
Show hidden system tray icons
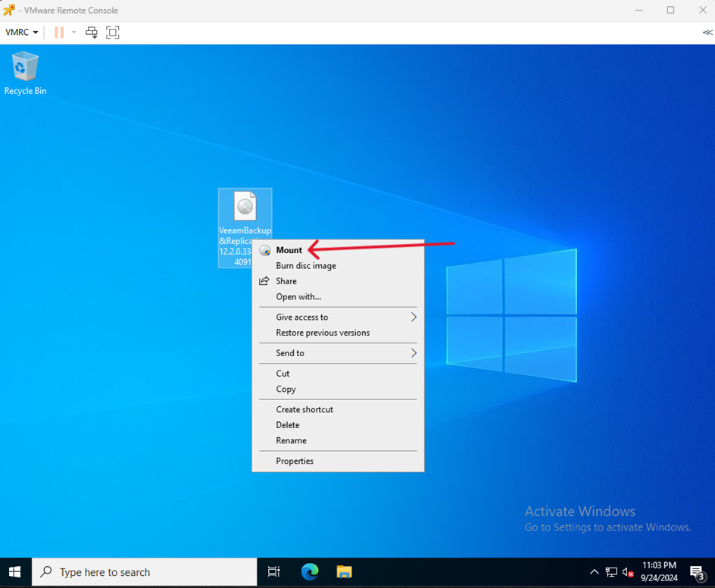click(594, 572)
